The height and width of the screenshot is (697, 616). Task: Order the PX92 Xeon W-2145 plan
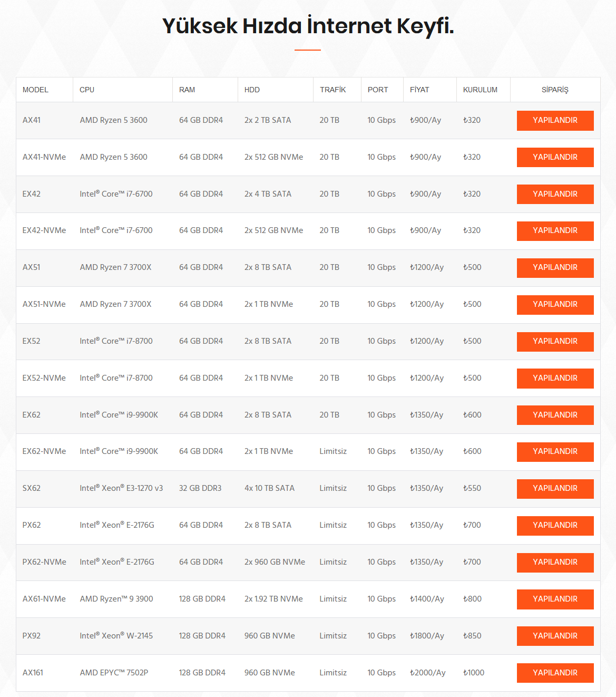555,636
